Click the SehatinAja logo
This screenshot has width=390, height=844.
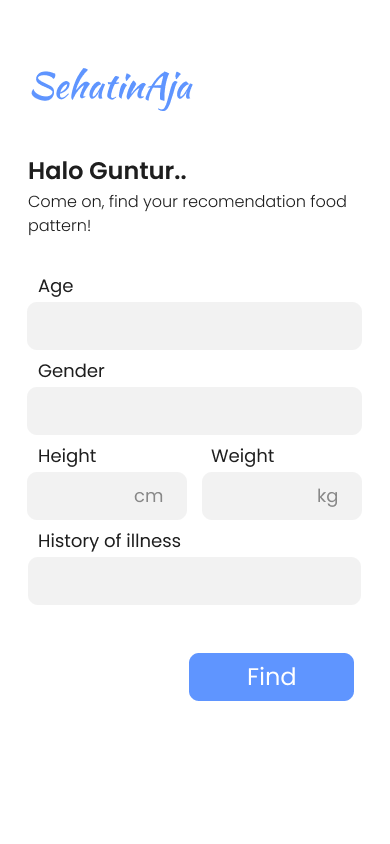click(x=112, y=88)
